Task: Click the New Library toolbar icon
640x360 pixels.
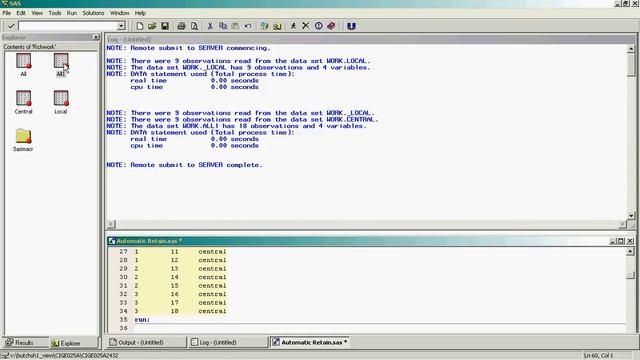Action: point(264,26)
